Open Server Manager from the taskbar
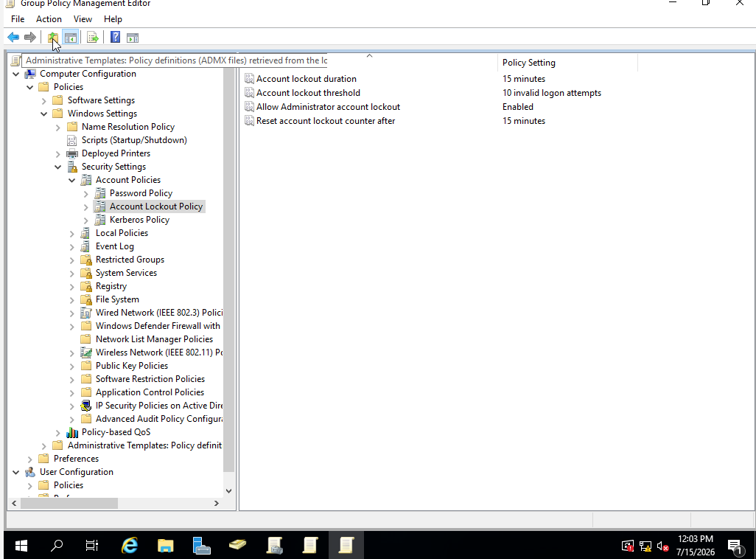 [x=202, y=546]
